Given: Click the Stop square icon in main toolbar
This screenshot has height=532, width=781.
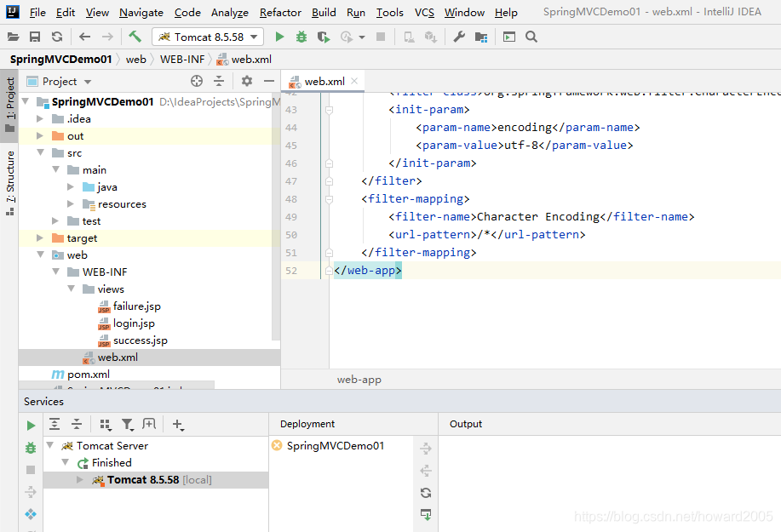Looking at the screenshot, I should pyautogui.click(x=381, y=37).
